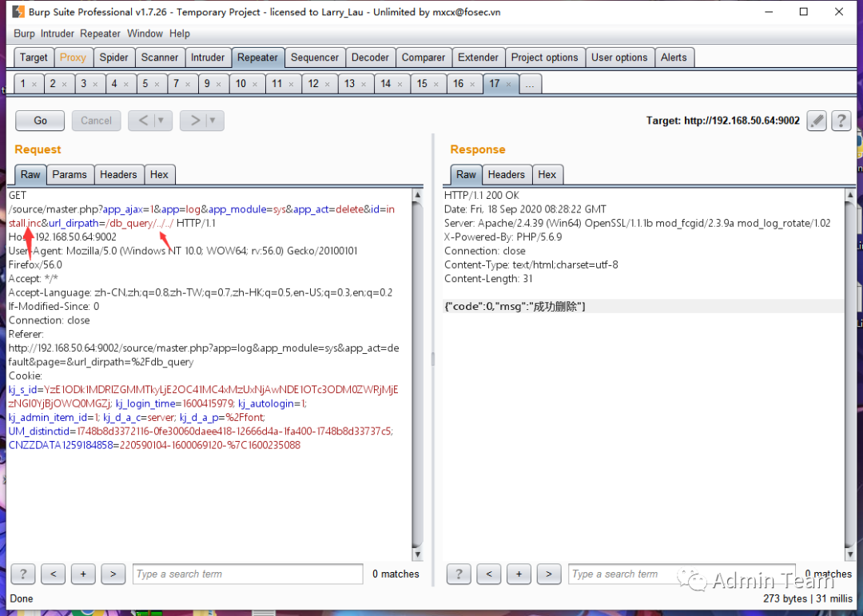Open the Window menu
This screenshot has height=616, width=863.
[x=145, y=34]
